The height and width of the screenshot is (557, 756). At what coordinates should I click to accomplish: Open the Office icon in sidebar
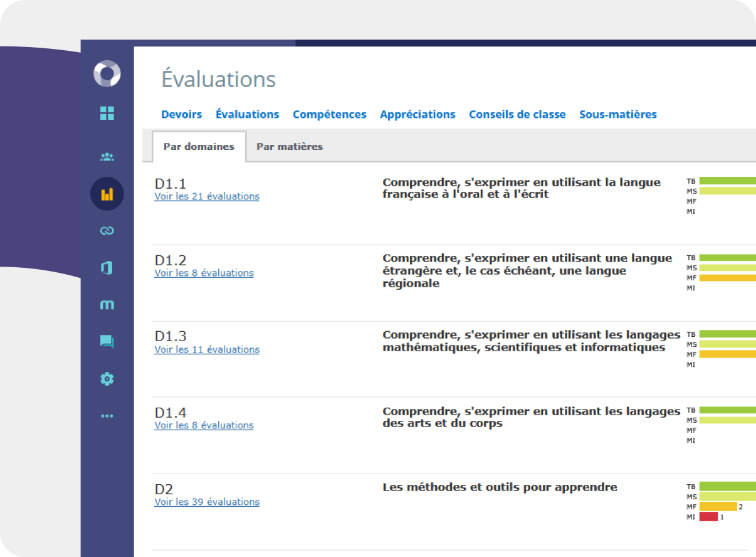click(107, 268)
